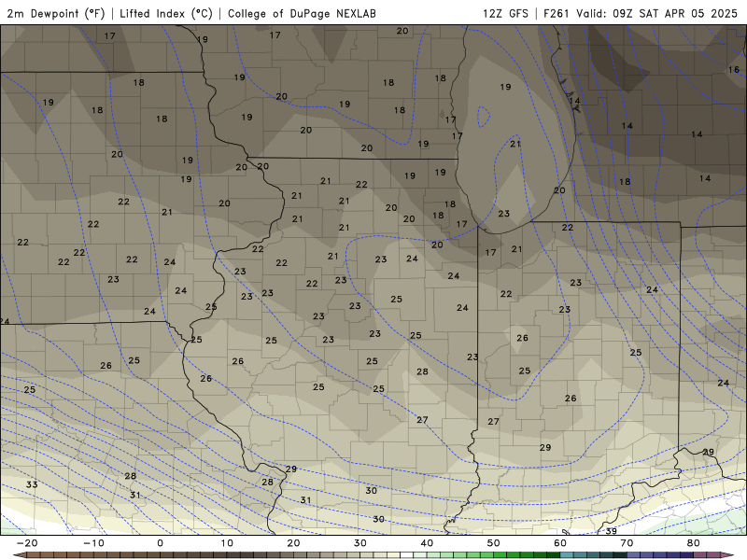Click the '10' label on the color scale
Image resolution: width=747 pixels, height=560 pixels.
click(x=227, y=543)
